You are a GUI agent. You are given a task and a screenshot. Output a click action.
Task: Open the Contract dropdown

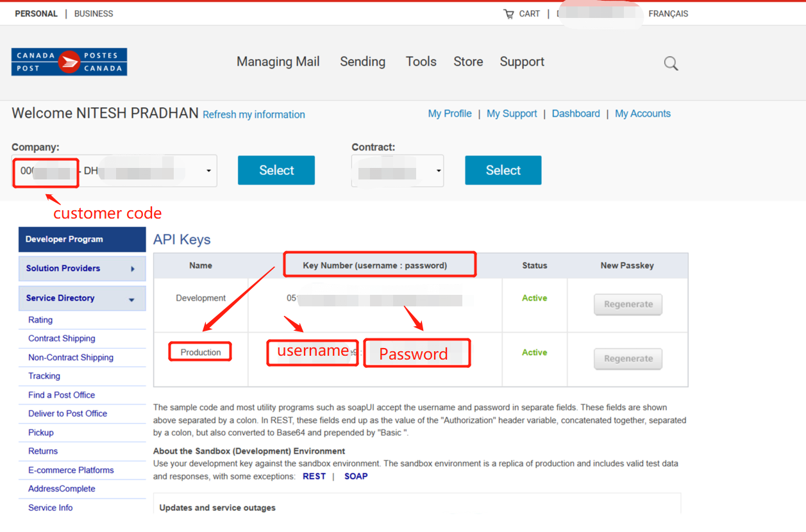point(439,171)
